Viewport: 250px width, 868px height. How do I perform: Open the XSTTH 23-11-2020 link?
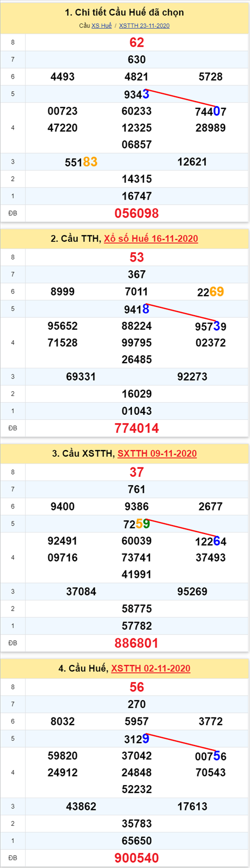coord(144,26)
